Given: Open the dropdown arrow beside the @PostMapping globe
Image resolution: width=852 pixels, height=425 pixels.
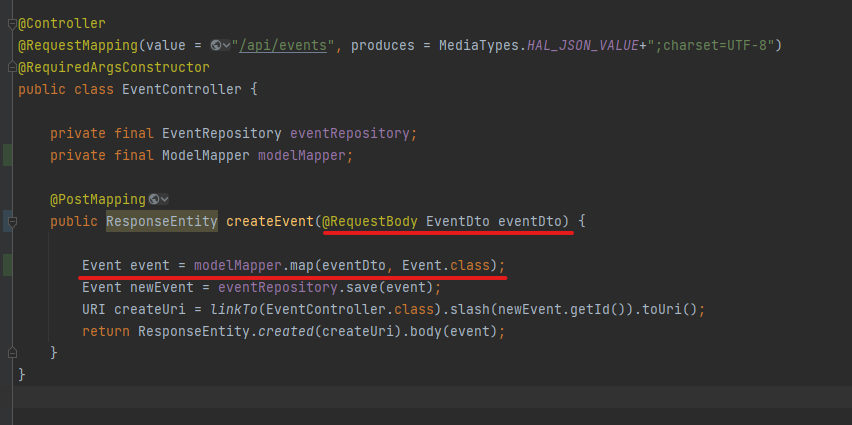Looking at the screenshot, I should pos(164,200).
